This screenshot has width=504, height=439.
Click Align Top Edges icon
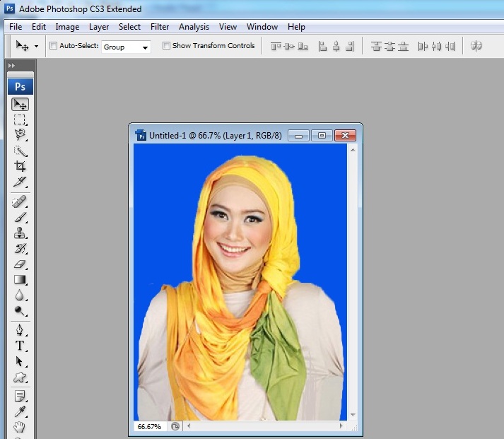tap(276, 47)
